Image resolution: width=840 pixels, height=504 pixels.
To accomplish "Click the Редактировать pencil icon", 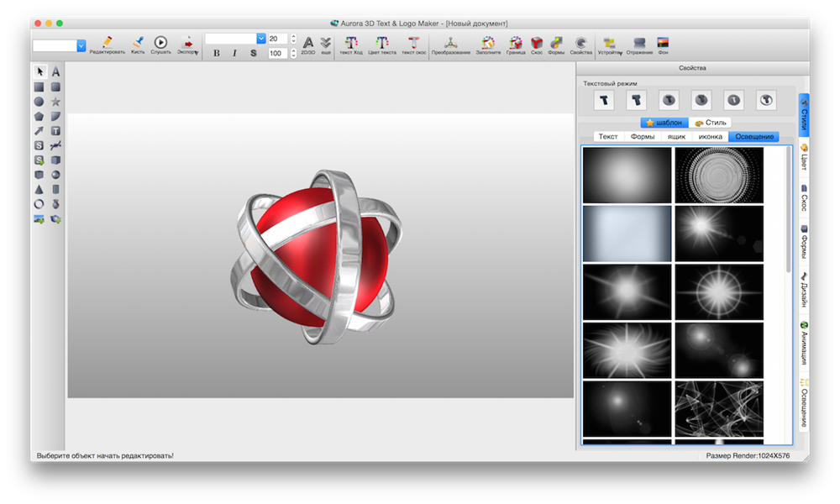I will [107, 41].
